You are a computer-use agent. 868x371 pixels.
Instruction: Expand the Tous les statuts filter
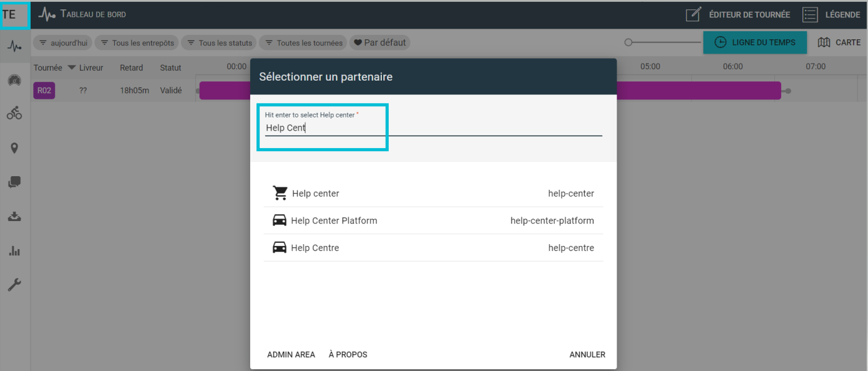point(218,43)
